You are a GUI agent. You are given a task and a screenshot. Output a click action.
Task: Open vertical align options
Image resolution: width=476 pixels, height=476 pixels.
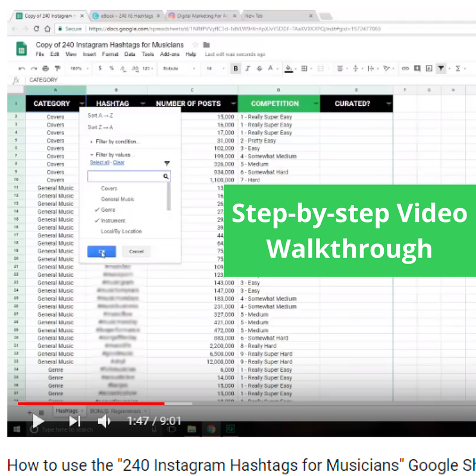pyautogui.click(x=355, y=68)
